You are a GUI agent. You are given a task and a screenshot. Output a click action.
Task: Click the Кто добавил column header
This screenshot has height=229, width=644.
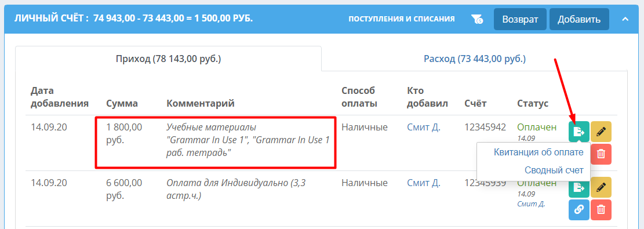click(427, 97)
